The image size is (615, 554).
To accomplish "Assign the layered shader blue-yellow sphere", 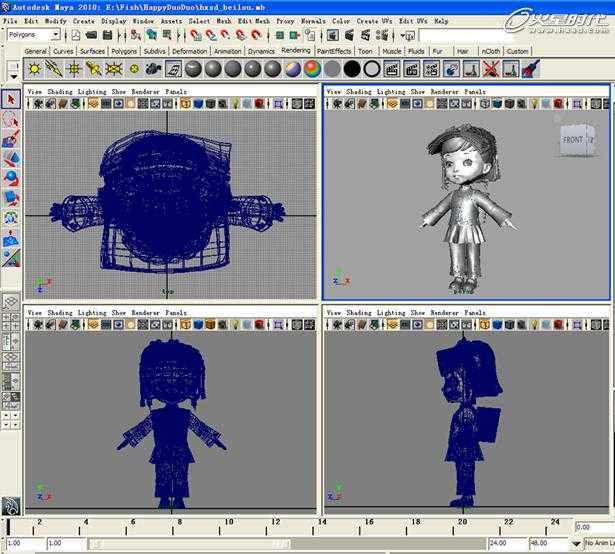I will 293,69.
